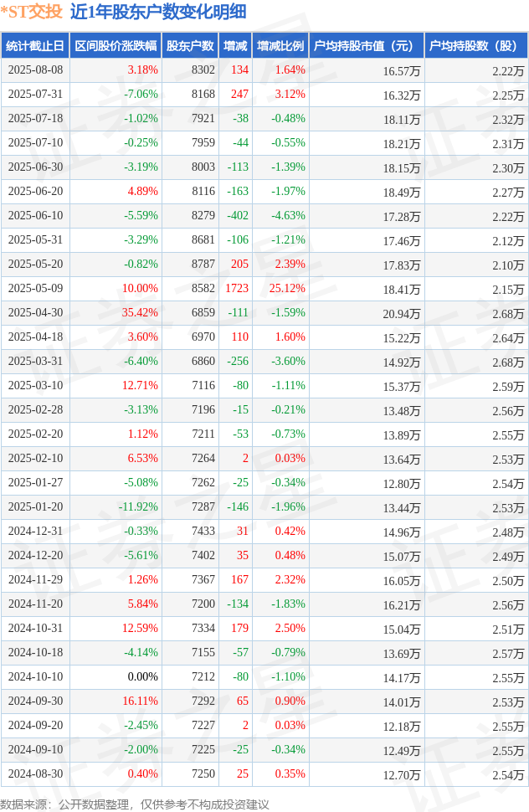
Task: Select the 增减比例 column header
Action: (x=280, y=46)
